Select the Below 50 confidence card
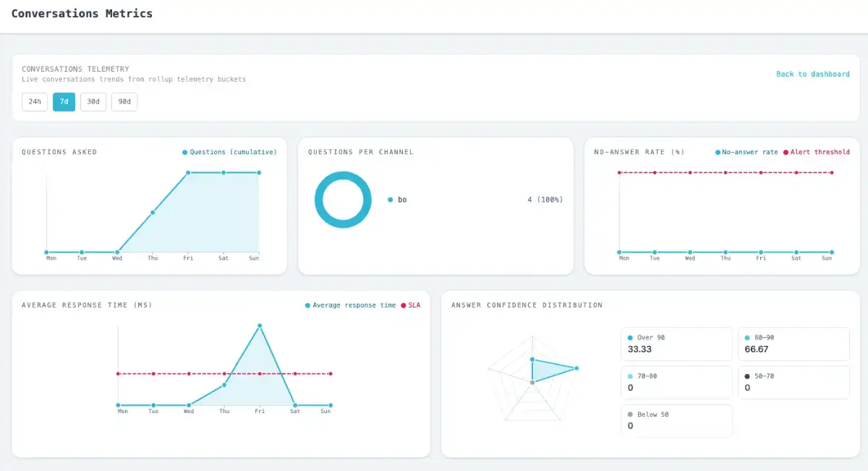Screen dimensions: 868x471 (x=676, y=420)
